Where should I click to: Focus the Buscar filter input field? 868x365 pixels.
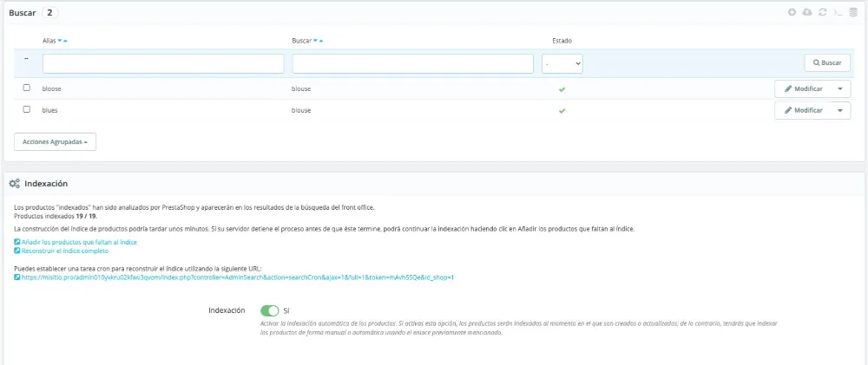[x=413, y=63]
